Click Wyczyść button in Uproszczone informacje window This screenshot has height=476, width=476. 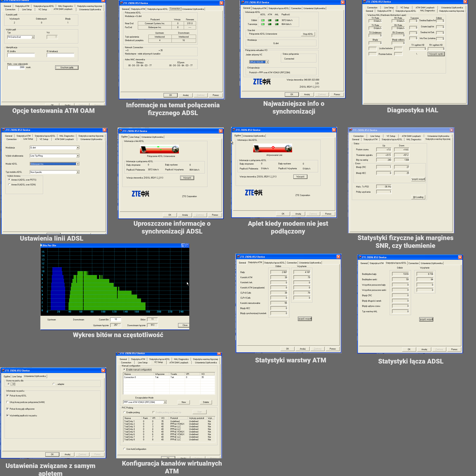pyautogui.click(x=187, y=178)
